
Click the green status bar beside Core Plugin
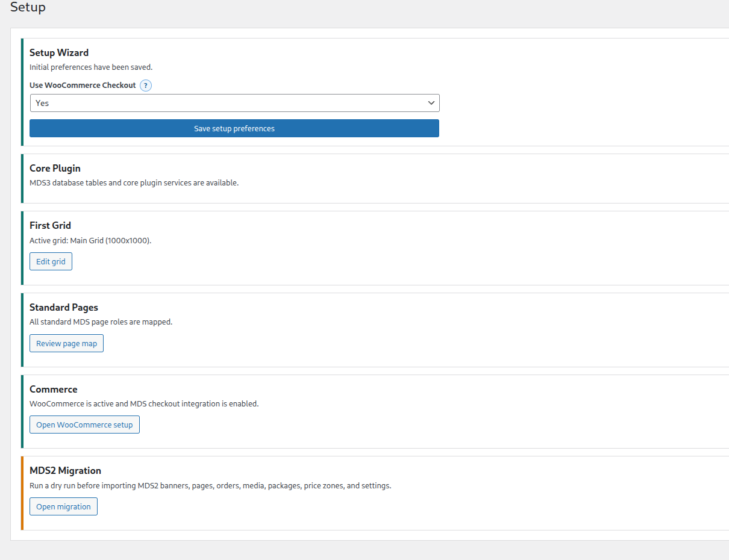click(x=22, y=178)
